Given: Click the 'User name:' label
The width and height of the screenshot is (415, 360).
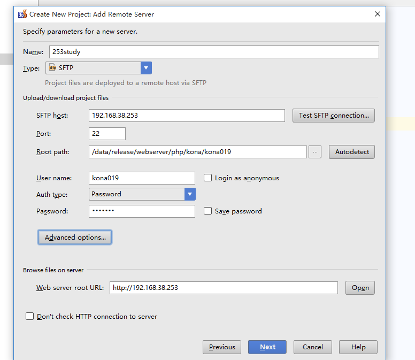Looking at the screenshot, I should click(x=54, y=178).
